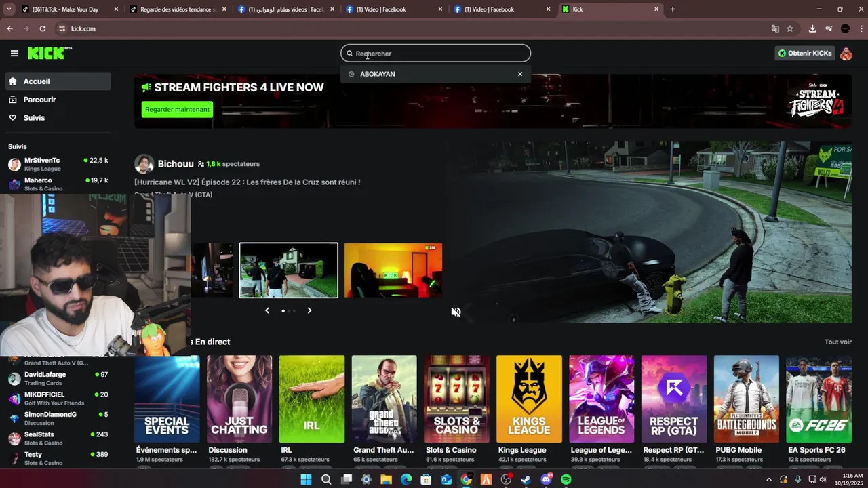Screen dimensions: 868x488
Task: Reload the kick.com page
Action: point(42,28)
